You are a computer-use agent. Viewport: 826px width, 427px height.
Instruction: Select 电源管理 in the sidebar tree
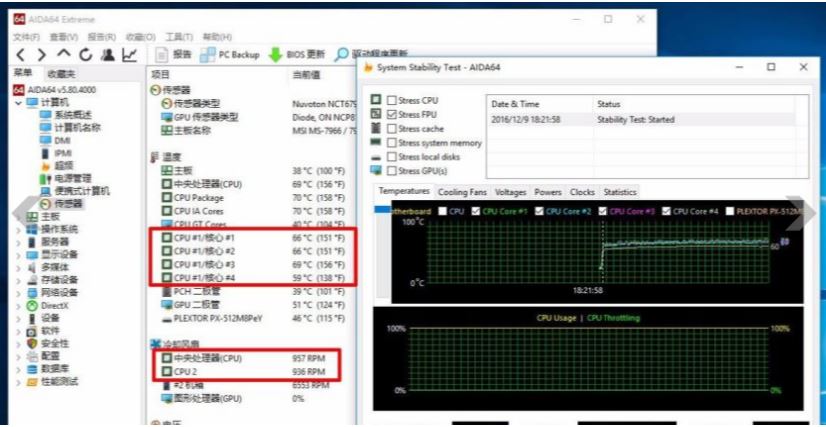tap(72, 178)
